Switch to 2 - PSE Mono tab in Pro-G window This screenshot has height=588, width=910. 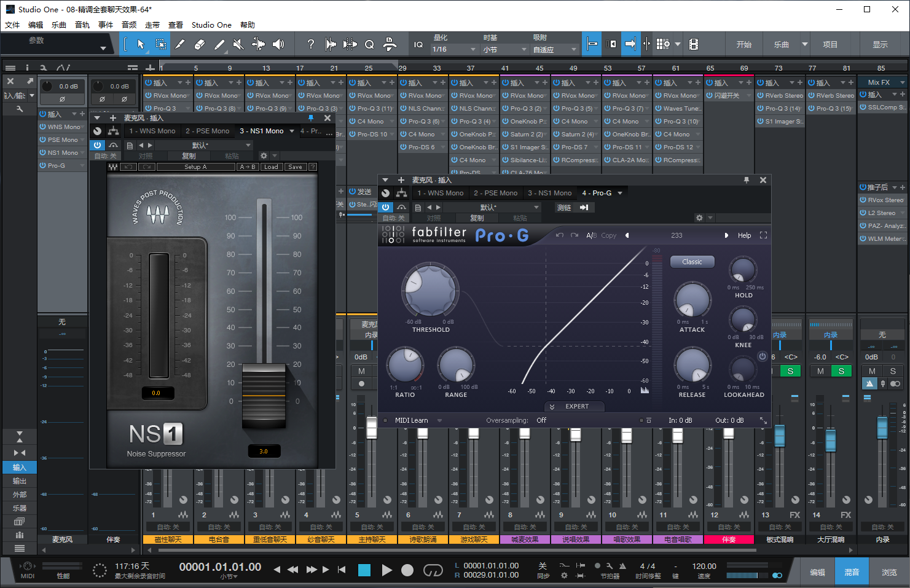coord(495,193)
